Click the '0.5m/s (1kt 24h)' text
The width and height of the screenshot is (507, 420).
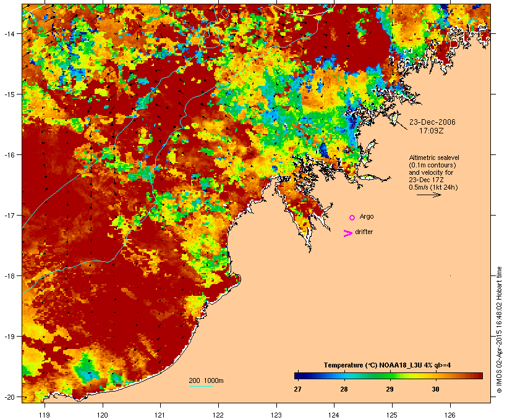point(433,187)
